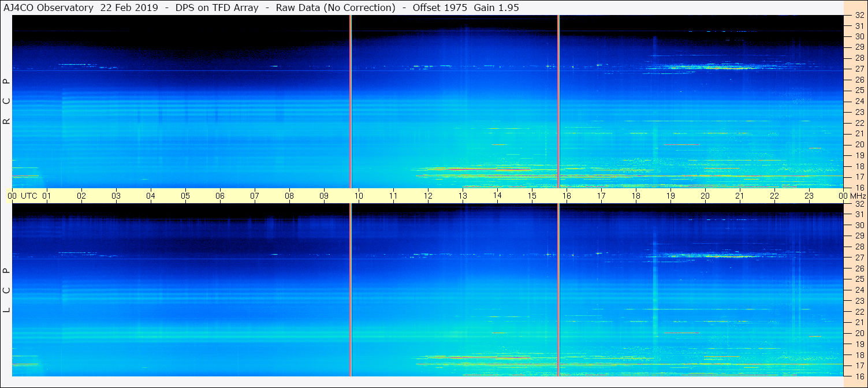
Task: Click the vertical "L C P" panel label
Action: [7, 290]
